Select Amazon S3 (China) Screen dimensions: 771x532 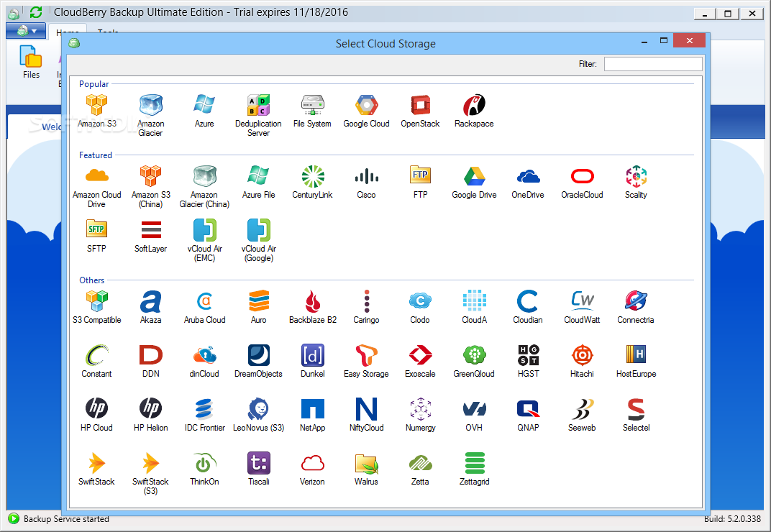[x=150, y=187]
